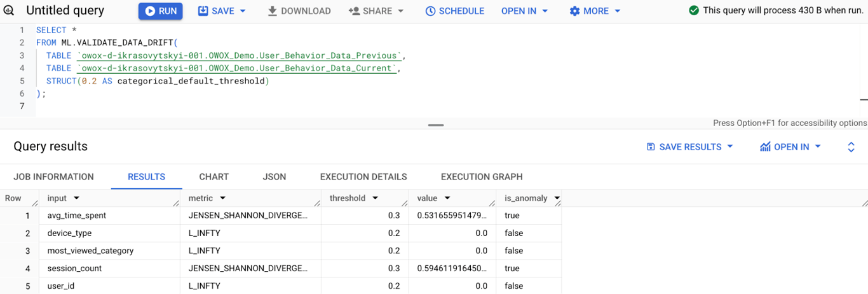The image size is (868, 294).
Task: Click the Row column header
Action: click(19, 199)
